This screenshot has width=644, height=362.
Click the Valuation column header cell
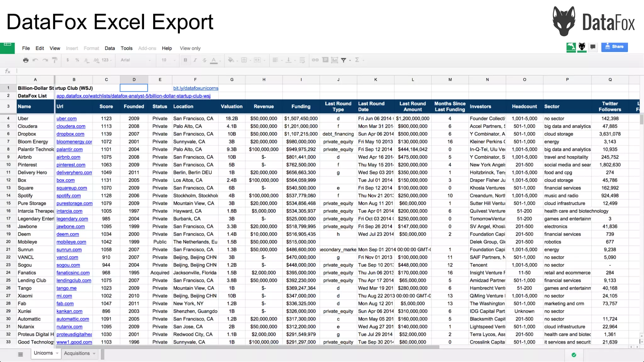click(x=232, y=107)
